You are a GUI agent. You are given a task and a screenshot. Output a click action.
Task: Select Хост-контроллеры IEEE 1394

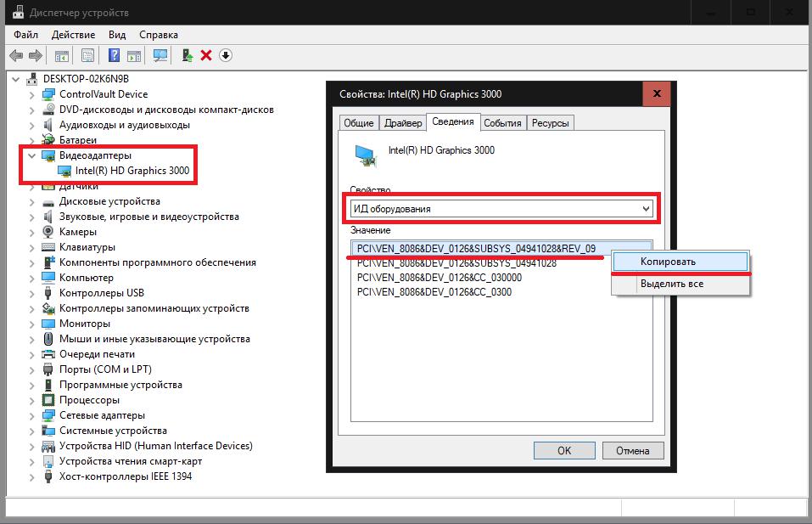pos(126,476)
